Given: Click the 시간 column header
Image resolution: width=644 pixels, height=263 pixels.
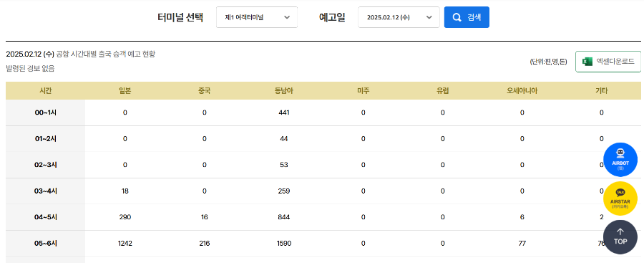Looking at the screenshot, I should [x=46, y=91].
